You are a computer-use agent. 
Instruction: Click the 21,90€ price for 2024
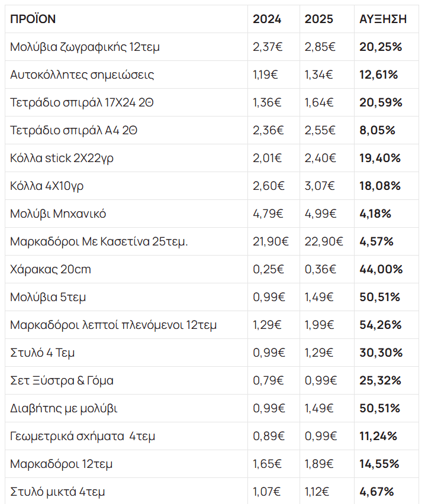coord(271,241)
